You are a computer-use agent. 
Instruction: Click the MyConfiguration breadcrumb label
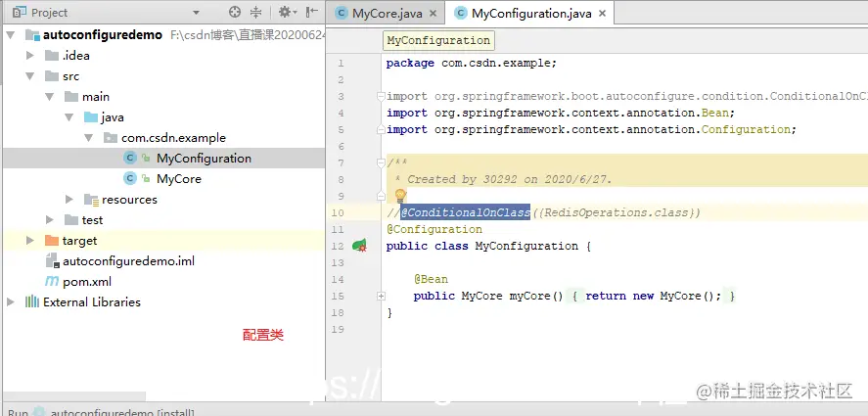pyautogui.click(x=438, y=40)
